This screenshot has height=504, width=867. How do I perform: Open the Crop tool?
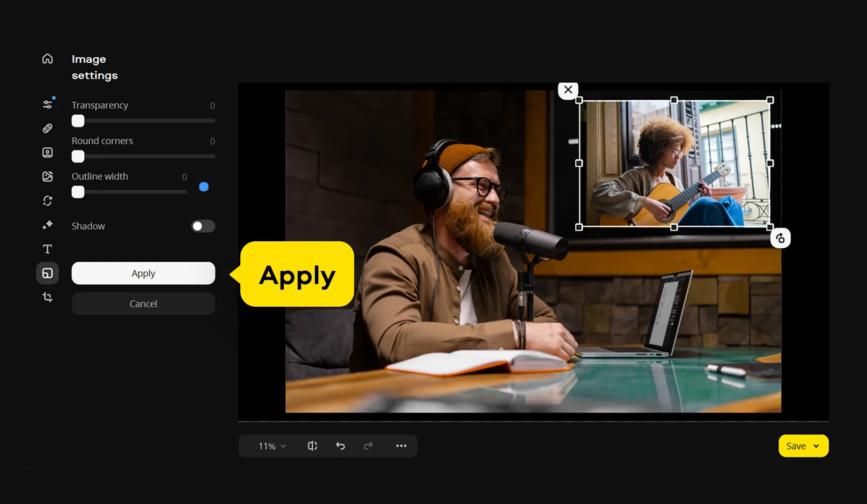click(x=48, y=297)
